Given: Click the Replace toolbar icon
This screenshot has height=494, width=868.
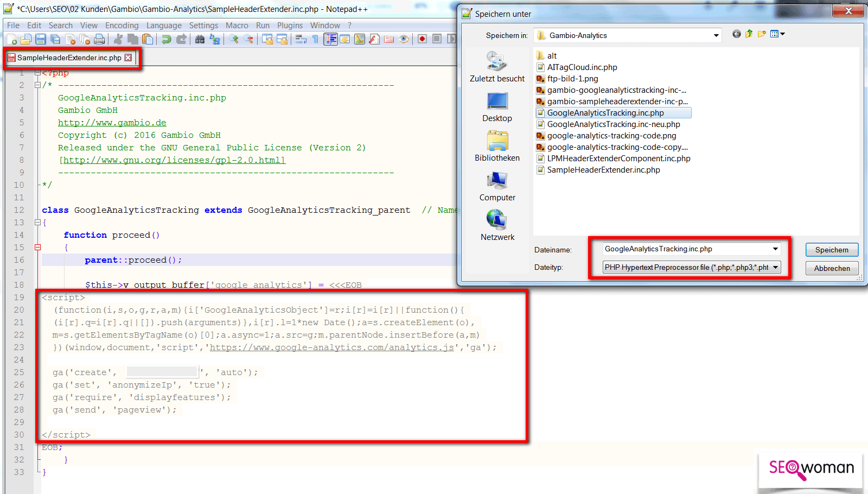Looking at the screenshot, I should (215, 39).
